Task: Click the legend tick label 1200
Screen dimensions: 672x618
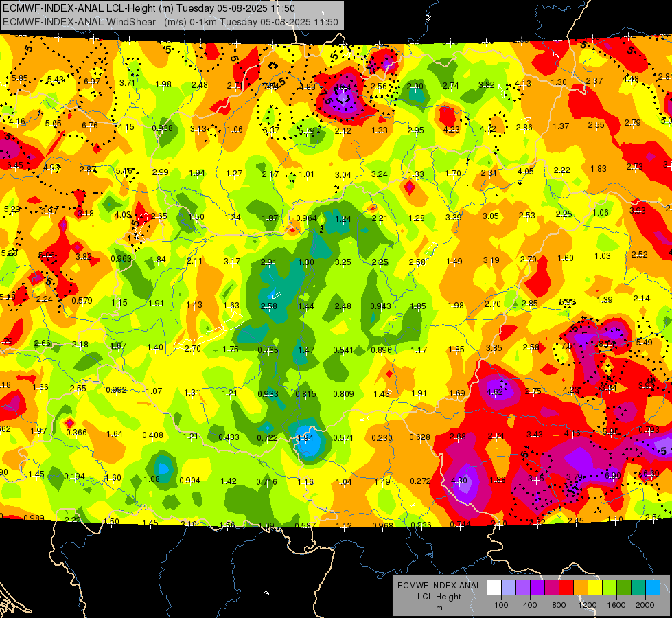Action: tap(588, 605)
